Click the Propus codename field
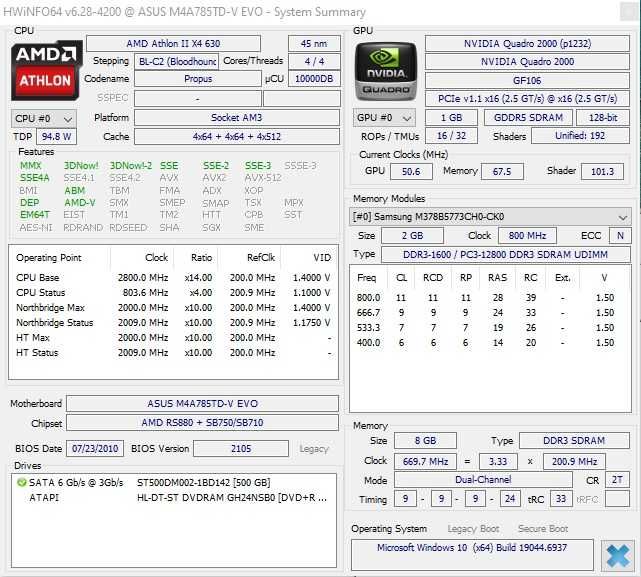This screenshot has height=577, width=641. (198, 79)
